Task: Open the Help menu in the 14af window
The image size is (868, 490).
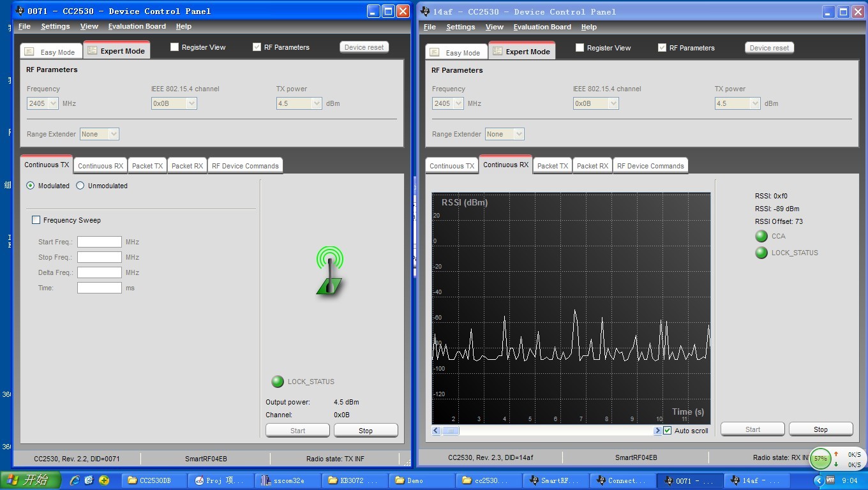Action: click(588, 27)
